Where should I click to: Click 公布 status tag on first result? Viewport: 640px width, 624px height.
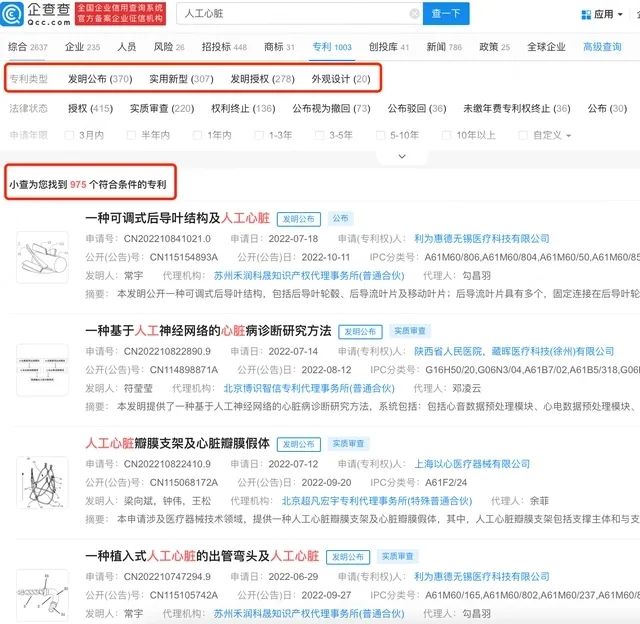(x=340, y=218)
